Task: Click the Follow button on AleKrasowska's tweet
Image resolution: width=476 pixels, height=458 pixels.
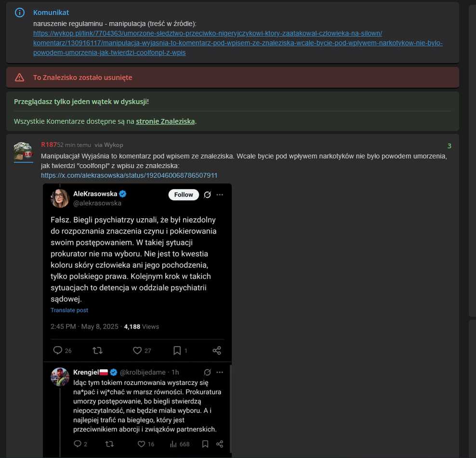Action: click(184, 195)
